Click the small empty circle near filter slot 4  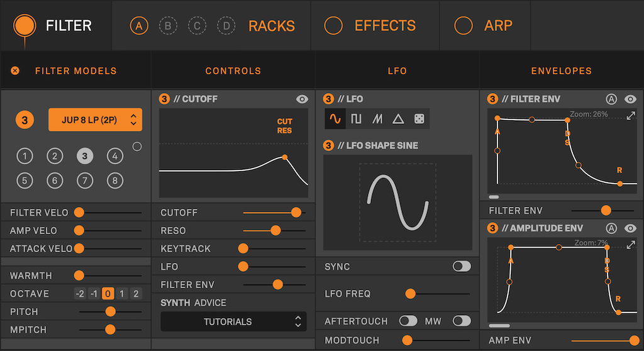tap(137, 147)
